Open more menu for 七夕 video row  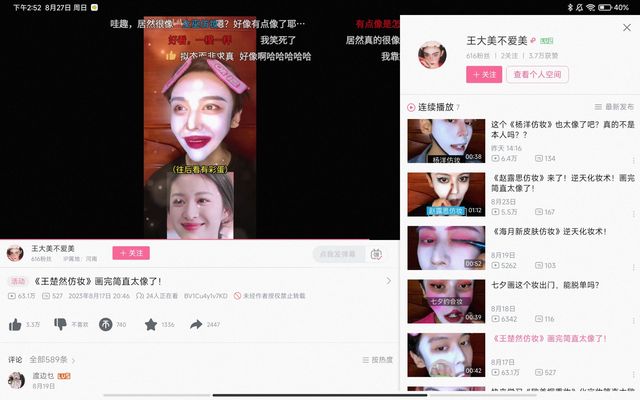pyautogui.click(x=633, y=321)
